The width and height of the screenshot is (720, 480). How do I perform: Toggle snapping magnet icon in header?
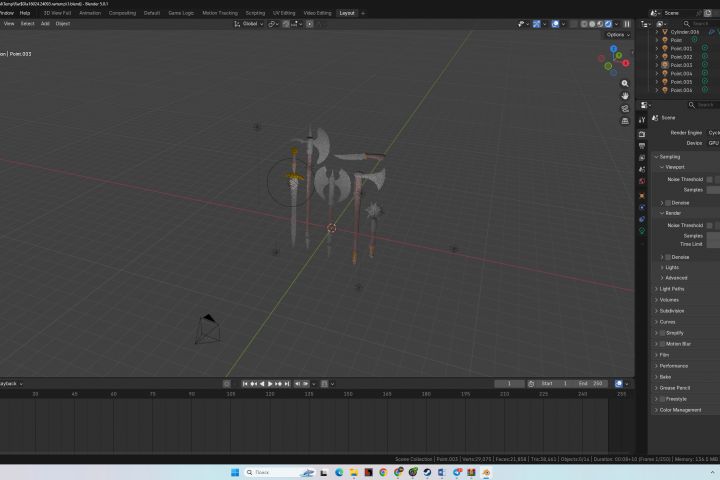(x=286, y=24)
